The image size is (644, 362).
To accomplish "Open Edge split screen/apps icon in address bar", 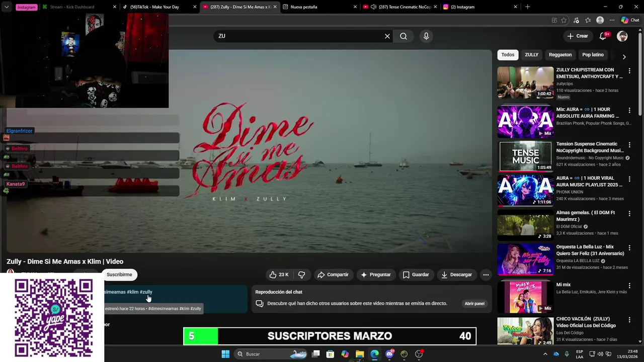I will point(554,20).
